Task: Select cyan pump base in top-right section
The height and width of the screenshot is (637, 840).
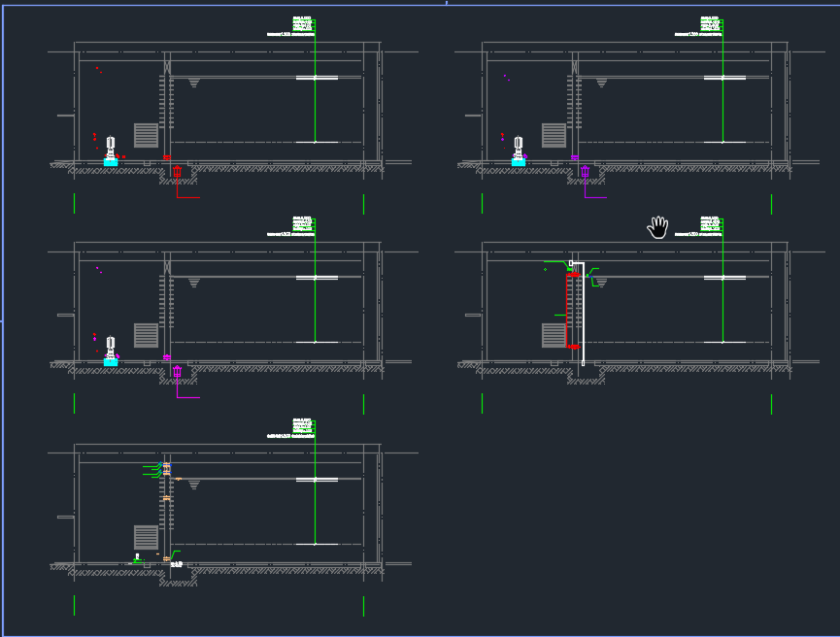Action: (x=518, y=162)
